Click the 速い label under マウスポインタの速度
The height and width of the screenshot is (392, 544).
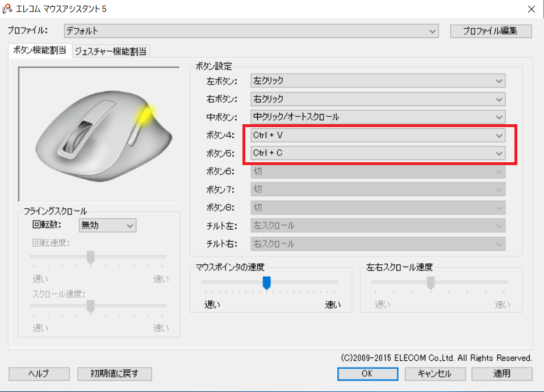click(x=333, y=305)
